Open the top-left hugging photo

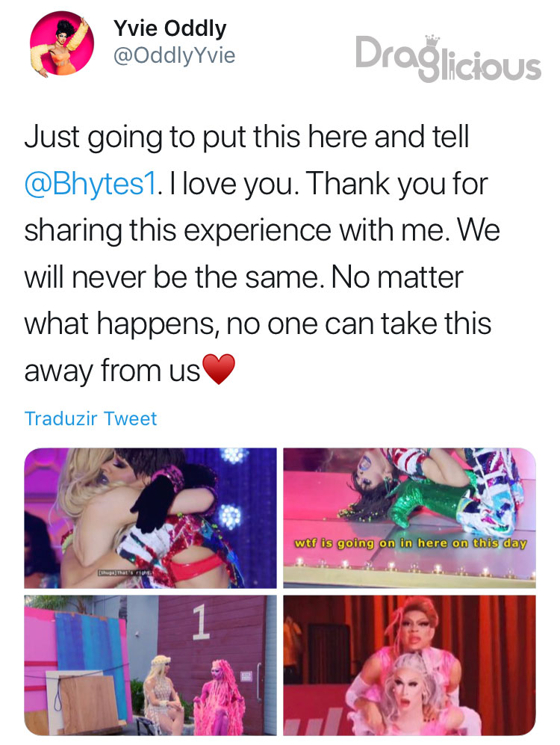point(150,518)
